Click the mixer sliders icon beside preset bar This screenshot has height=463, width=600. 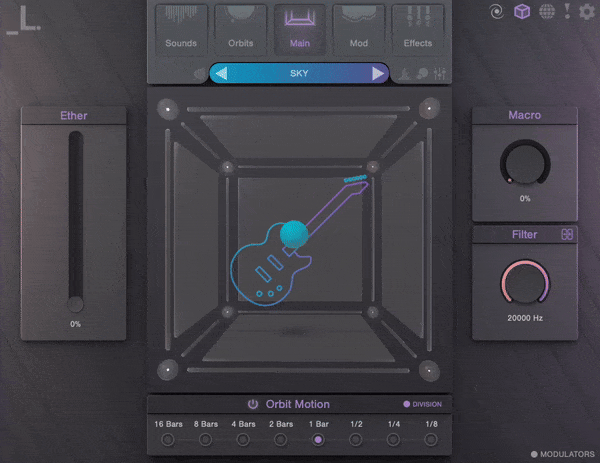point(440,73)
